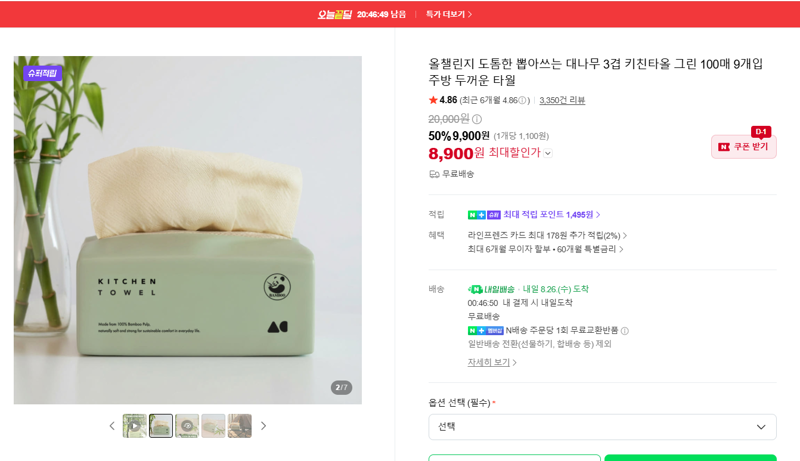Open 특가 더보기 in the top banner

[x=449, y=14]
